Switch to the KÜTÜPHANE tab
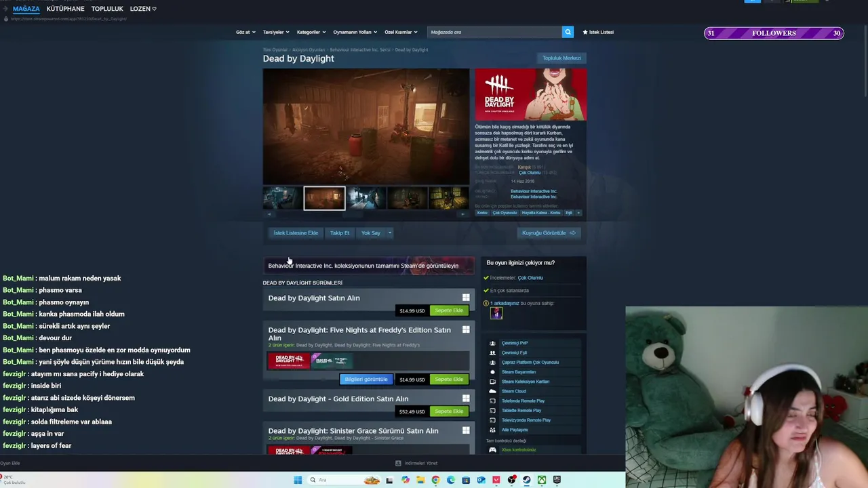The image size is (868, 488). (65, 9)
